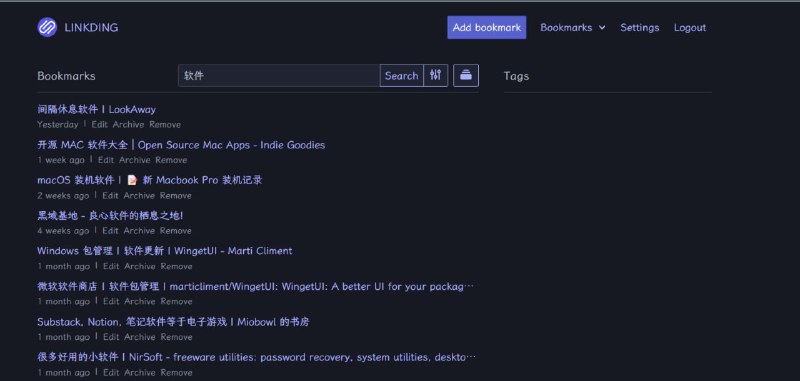This screenshot has height=381, width=800.
Task: Remove the Miobowl 的书房 bookmark
Action: click(x=177, y=337)
